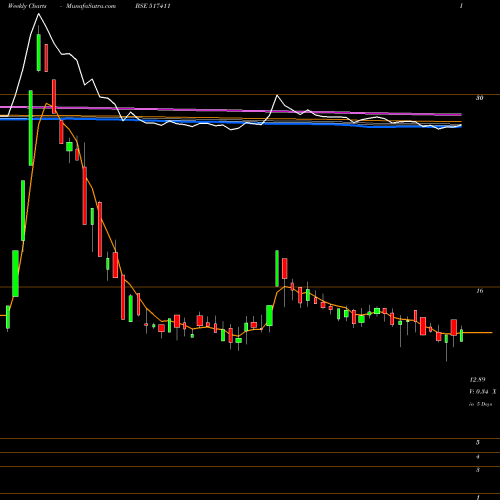Click the "5" lower axis label
The height and width of the screenshot is (500, 500).
pyautogui.click(x=478, y=443)
